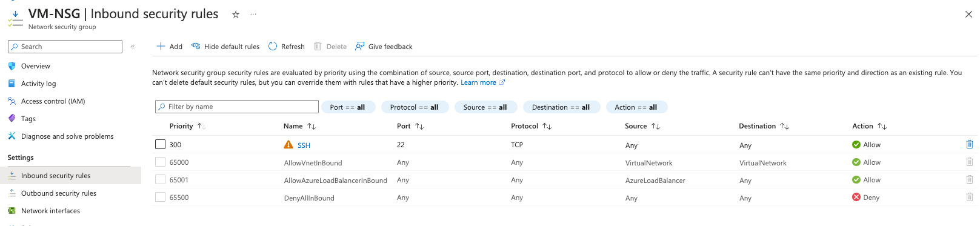980x226 pixels.
Task: Tick the checkbox for AllowVnetInBound rule
Action: coord(160,162)
